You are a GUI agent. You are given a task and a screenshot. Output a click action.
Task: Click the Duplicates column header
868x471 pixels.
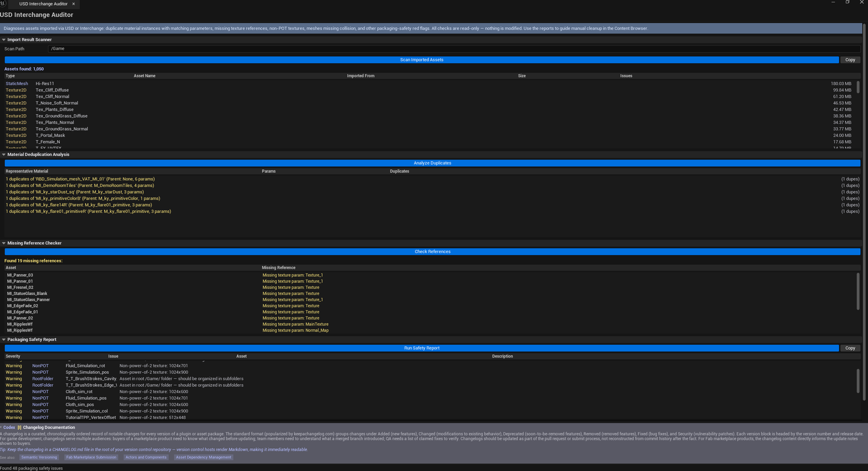pos(399,171)
